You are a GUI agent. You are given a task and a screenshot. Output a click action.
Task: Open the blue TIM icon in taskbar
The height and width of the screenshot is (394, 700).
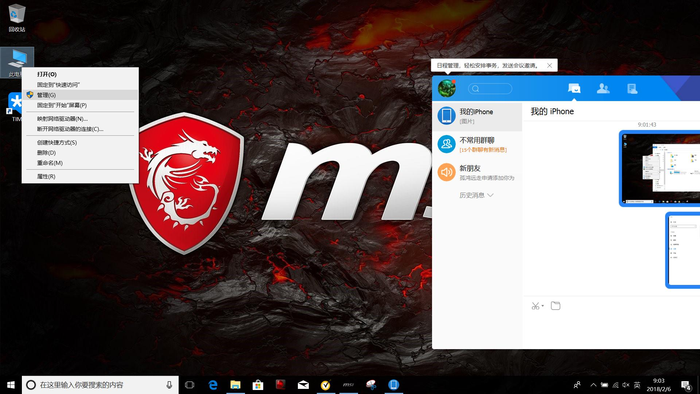(393, 385)
